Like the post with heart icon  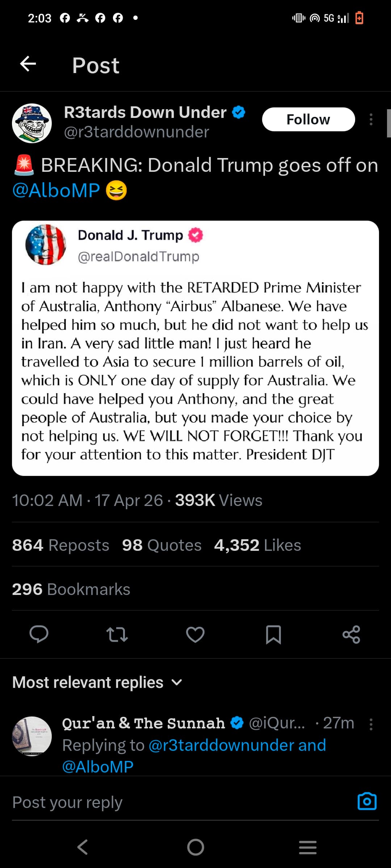point(195,634)
